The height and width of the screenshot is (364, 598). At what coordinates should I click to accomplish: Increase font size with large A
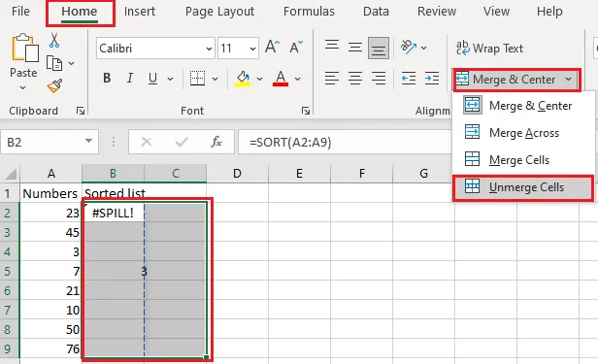click(272, 48)
